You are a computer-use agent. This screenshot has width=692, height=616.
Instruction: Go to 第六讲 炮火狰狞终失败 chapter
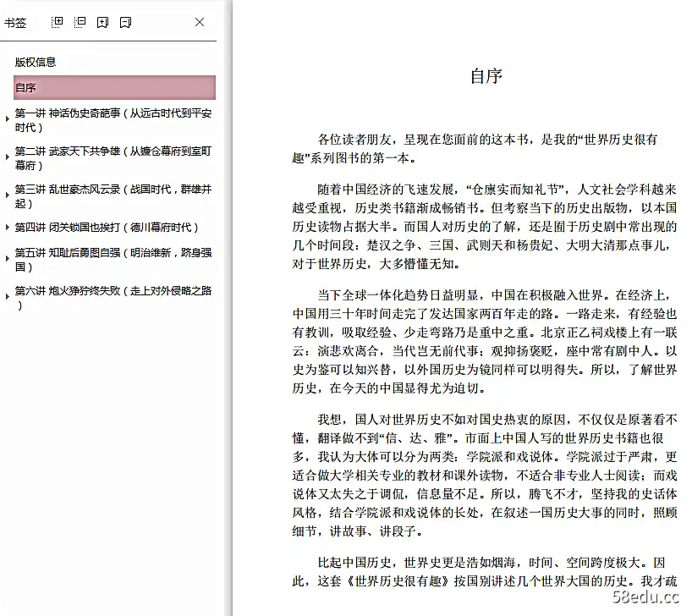tap(113, 298)
